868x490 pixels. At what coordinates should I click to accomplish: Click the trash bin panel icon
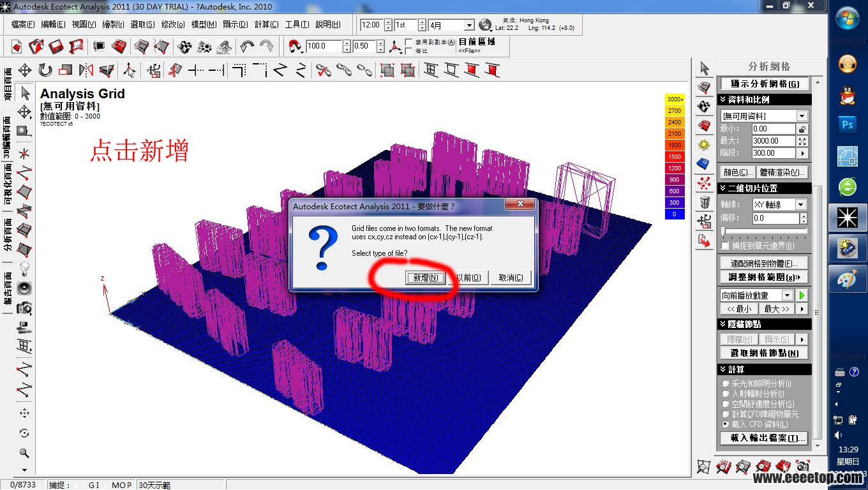pos(704,203)
